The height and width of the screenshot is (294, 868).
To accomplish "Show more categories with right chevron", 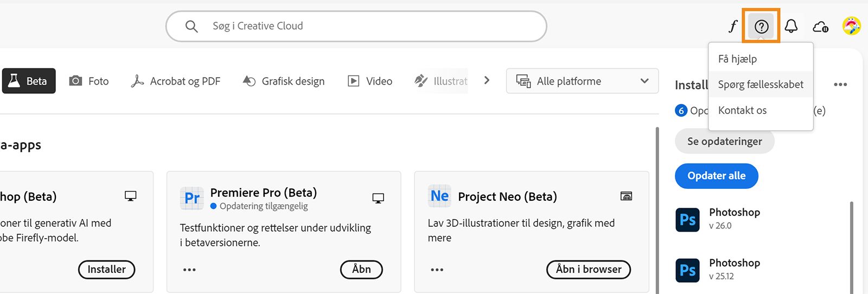I will (487, 80).
